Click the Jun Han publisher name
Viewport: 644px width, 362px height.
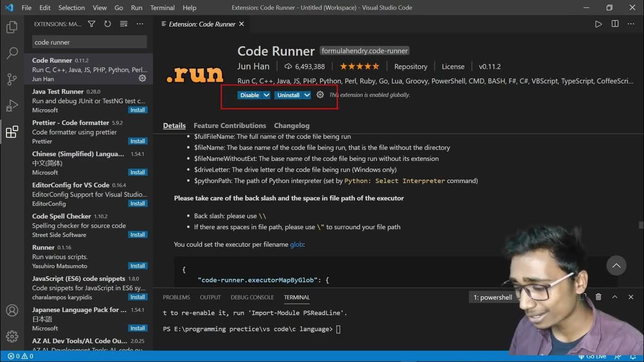254,66
